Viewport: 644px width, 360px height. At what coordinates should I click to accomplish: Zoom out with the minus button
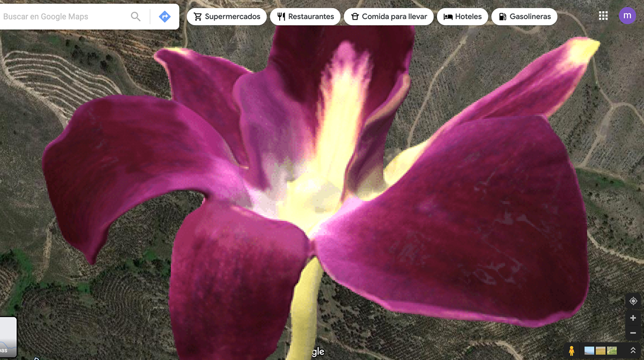pos(633,333)
